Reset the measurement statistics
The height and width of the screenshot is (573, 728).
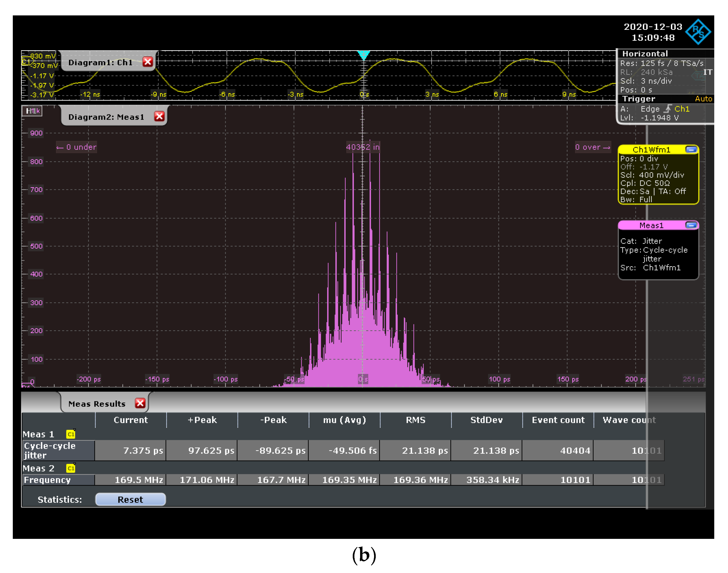coord(130,500)
